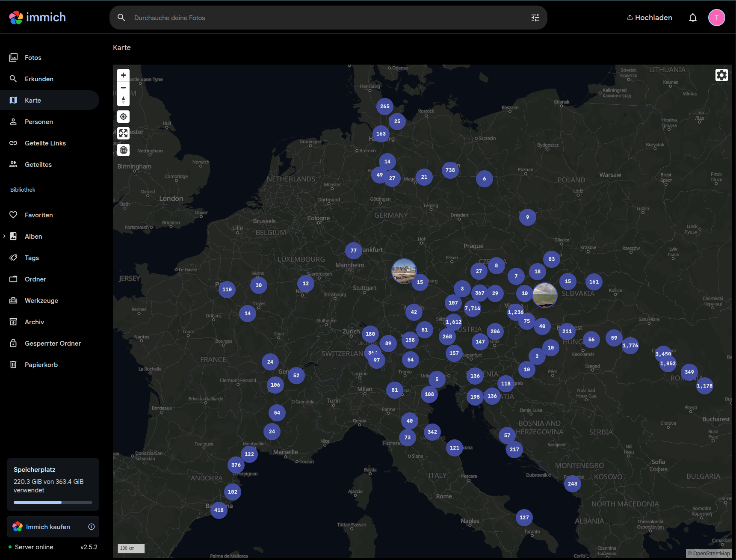Toggle fullscreen map view
The image size is (736, 560).
(123, 133)
